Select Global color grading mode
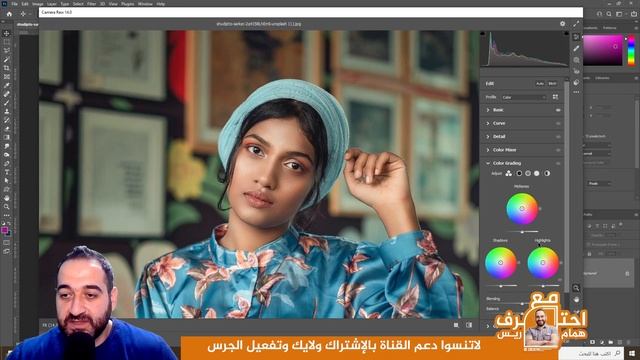The image size is (640, 360). coord(547,173)
